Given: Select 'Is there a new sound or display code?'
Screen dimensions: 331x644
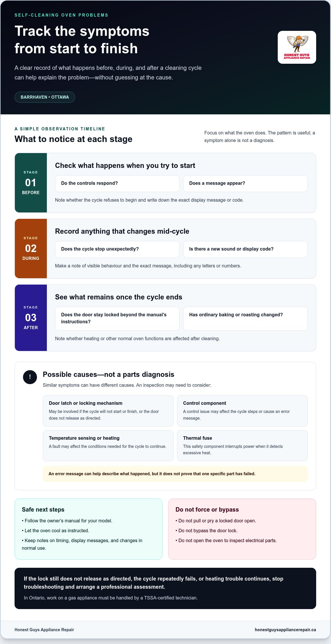Looking at the screenshot, I should 245,249.
